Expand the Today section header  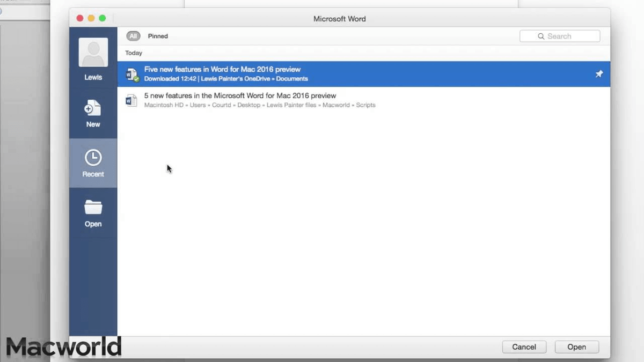133,53
